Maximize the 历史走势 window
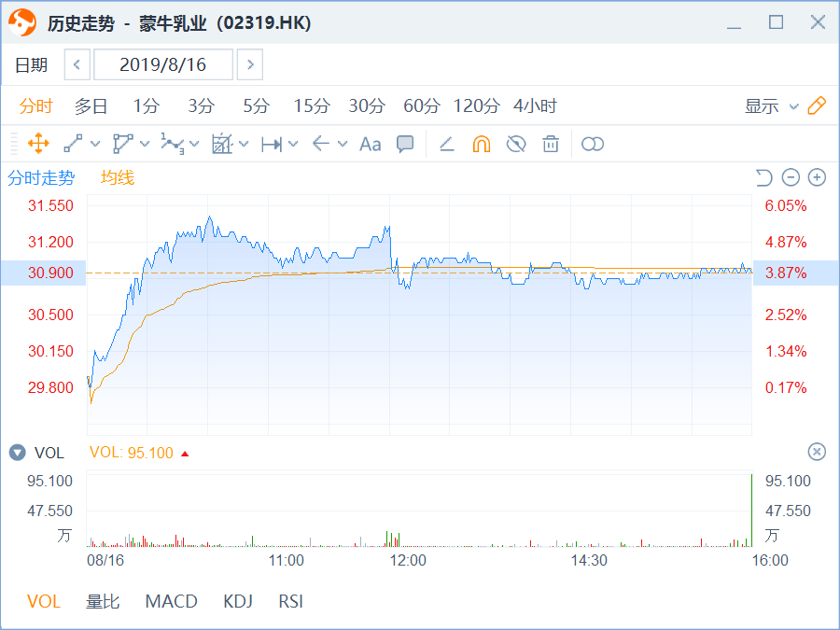The width and height of the screenshot is (840, 630). tap(776, 22)
